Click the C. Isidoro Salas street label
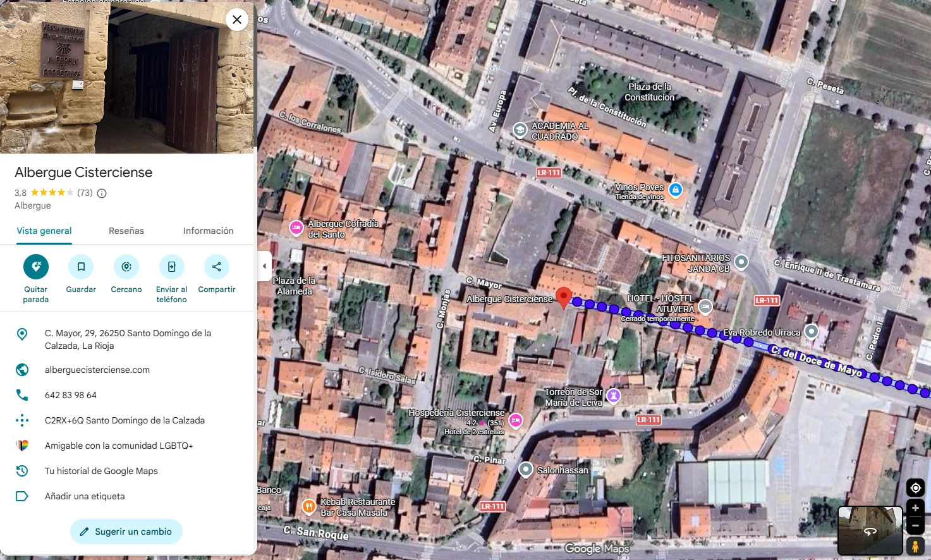The width and height of the screenshot is (931, 560). tap(387, 375)
